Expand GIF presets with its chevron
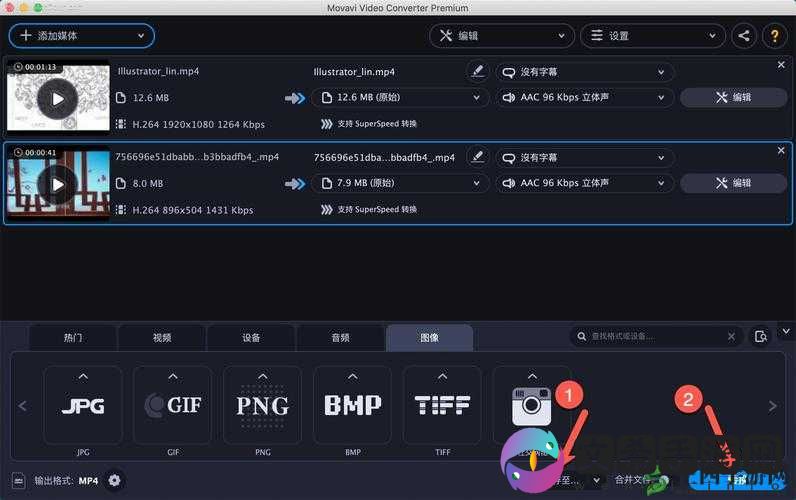The width and height of the screenshot is (796, 500). pos(173,377)
